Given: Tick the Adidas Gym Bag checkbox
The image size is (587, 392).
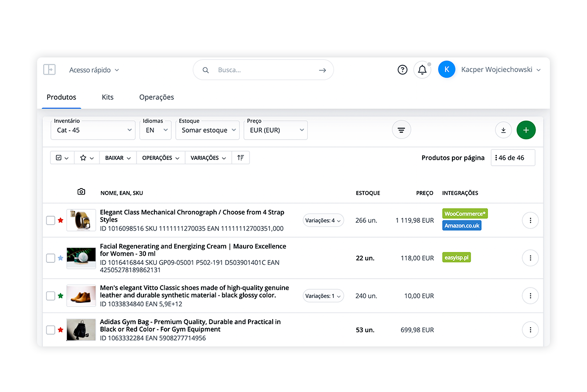Looking at the screenshot, I should 50,330.
